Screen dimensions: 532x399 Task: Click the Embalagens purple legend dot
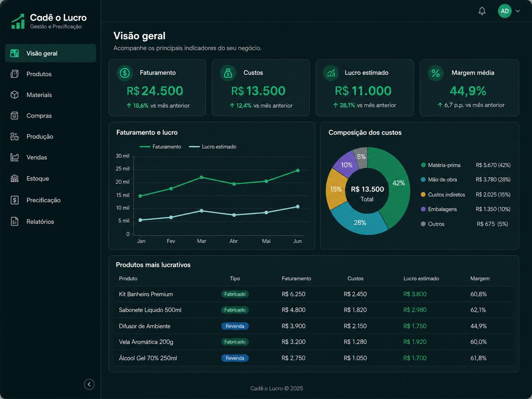click(423, 209)
